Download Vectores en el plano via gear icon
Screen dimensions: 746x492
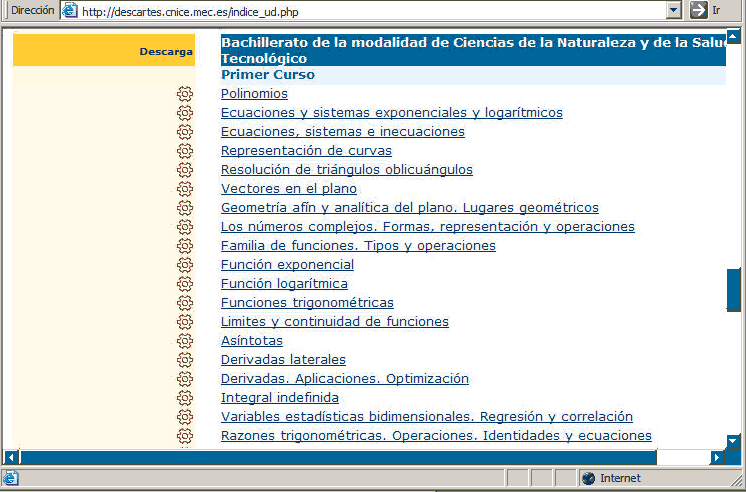click(185, 189)
